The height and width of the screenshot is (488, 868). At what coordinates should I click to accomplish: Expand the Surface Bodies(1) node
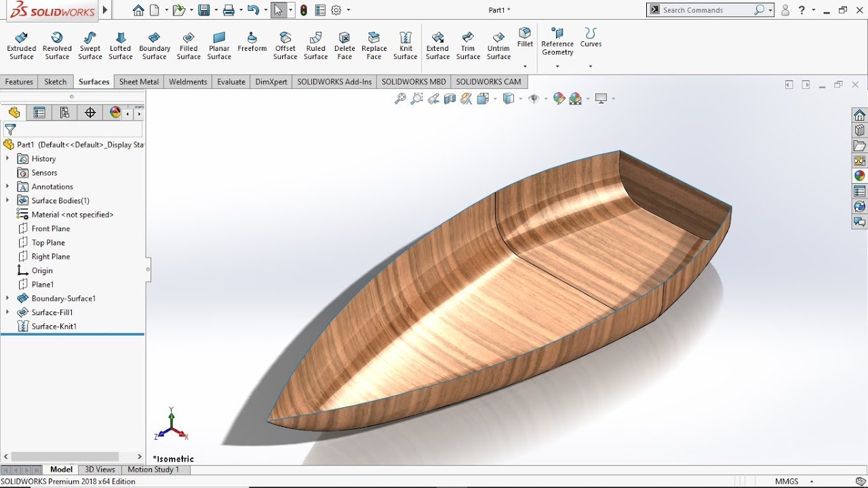pyautogui.click(x=7, y=201)
